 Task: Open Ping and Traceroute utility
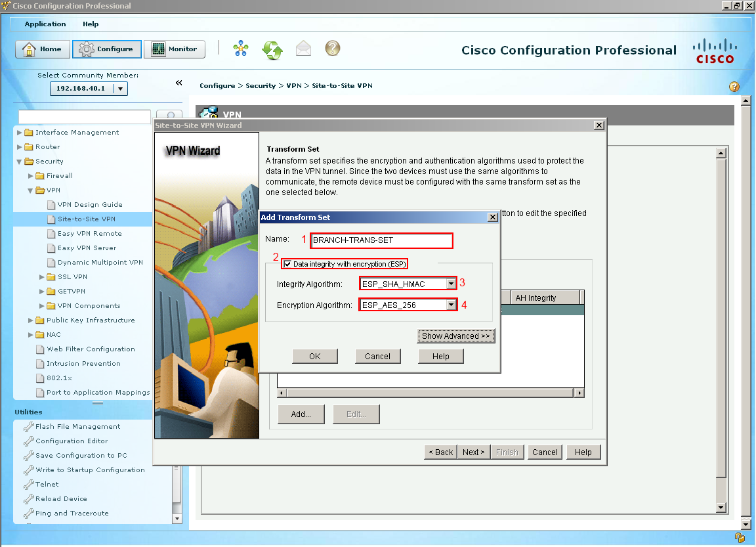point(72,514)
